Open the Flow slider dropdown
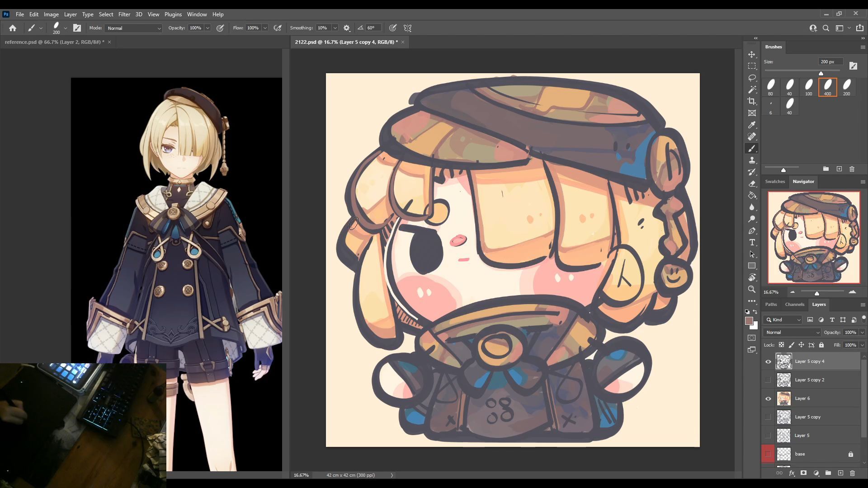 265,28
